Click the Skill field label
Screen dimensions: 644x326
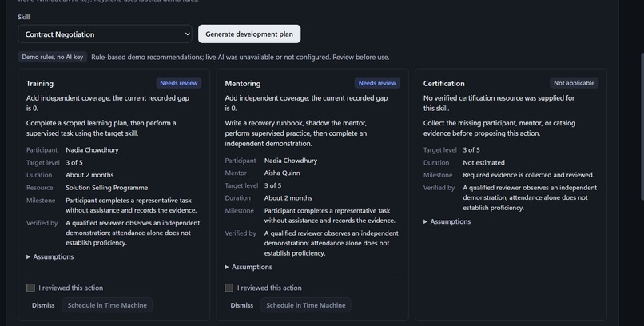pyautogui.click(x=23, y=17)
